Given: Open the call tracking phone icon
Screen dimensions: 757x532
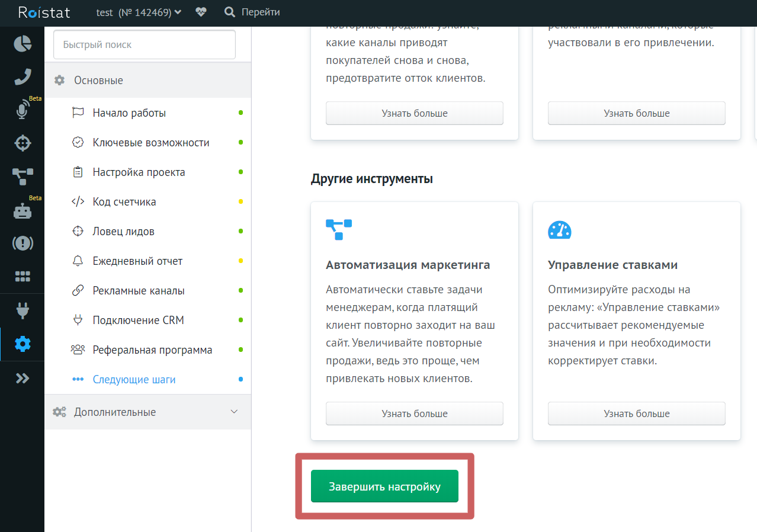Looking at the screenshot, I should [23, 77].
